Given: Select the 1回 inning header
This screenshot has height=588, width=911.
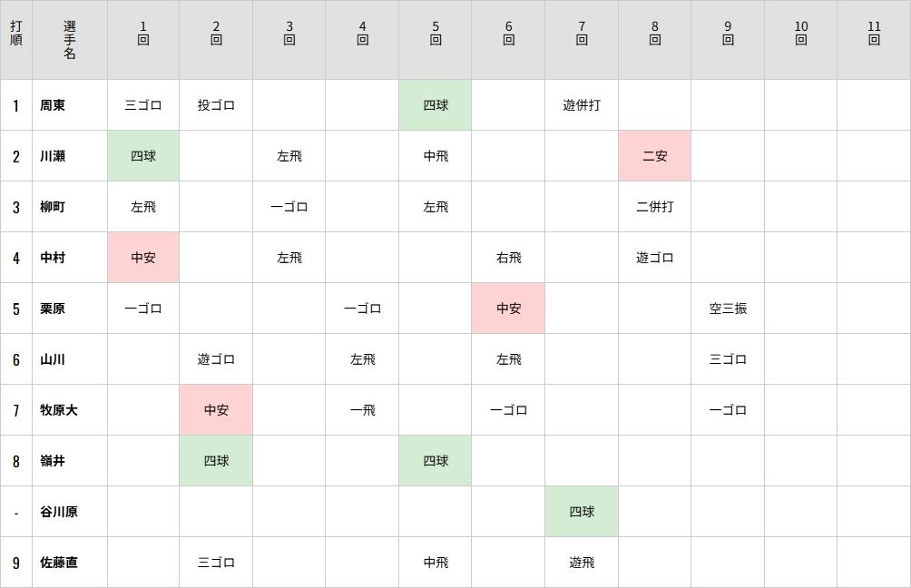Looking at the screenshot, I should [143, 34].
